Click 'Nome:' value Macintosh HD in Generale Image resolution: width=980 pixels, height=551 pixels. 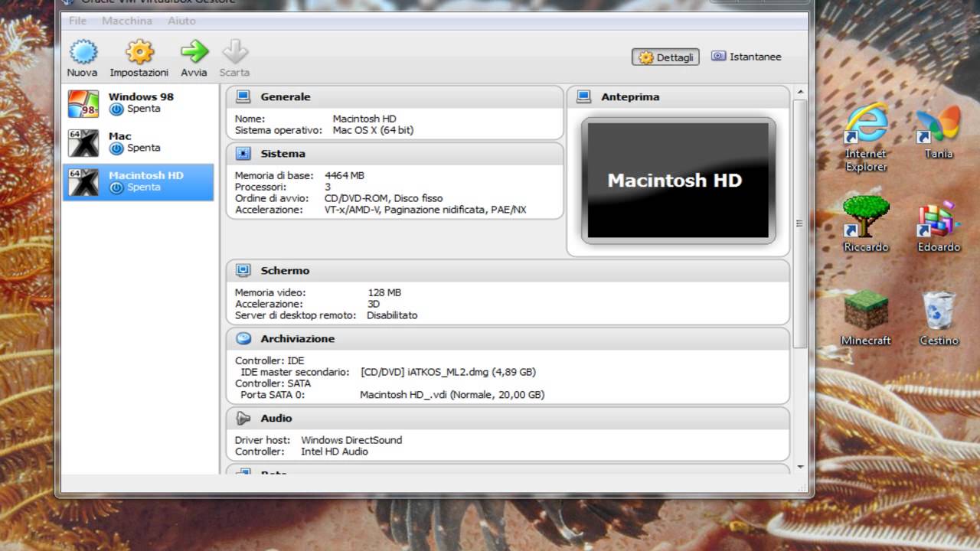coord(364,119)
